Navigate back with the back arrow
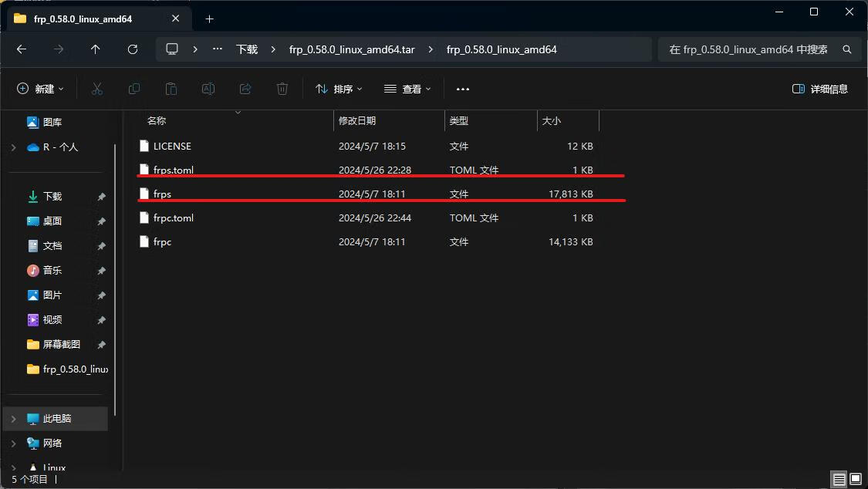This screenshot has width=868, height=489. pyautogui.click(x=22, y=49)
